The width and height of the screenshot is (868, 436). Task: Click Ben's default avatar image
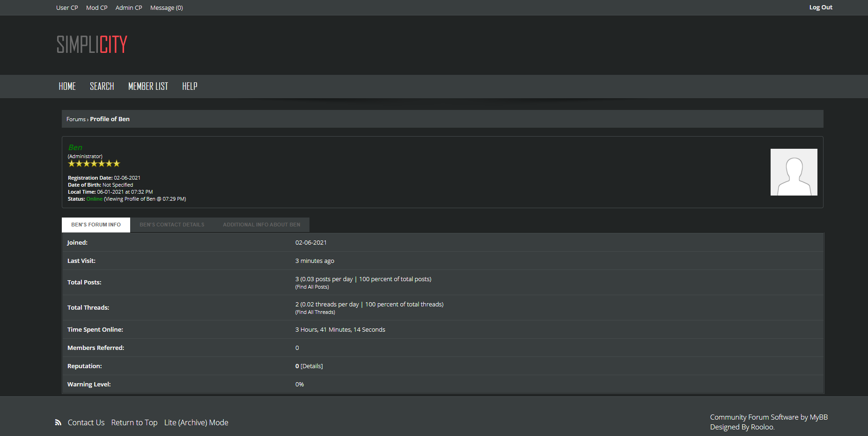[x=794, y=172]
